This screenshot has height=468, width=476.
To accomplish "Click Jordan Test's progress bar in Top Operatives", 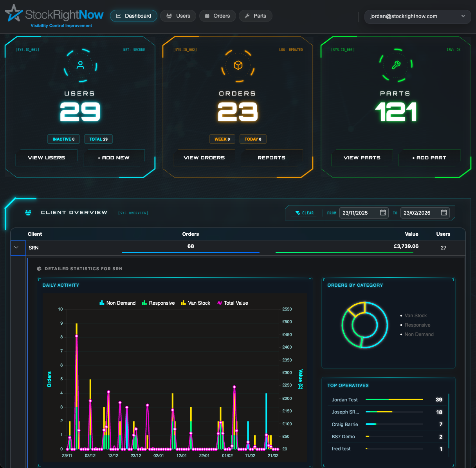I will (394, 399).
